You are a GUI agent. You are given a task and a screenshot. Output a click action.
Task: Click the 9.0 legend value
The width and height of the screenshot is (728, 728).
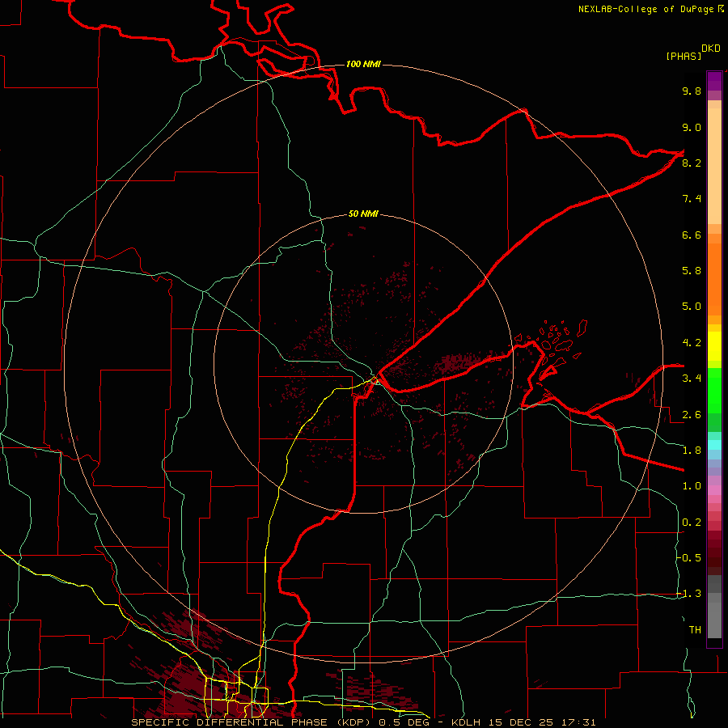coord(692,127)
